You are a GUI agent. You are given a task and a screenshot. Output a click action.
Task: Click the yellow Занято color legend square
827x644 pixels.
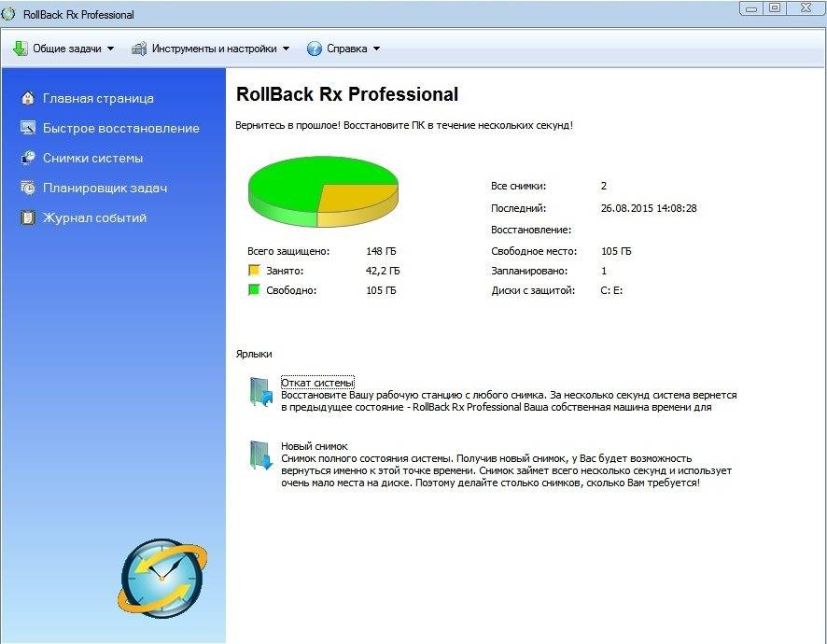coord(253,271)
